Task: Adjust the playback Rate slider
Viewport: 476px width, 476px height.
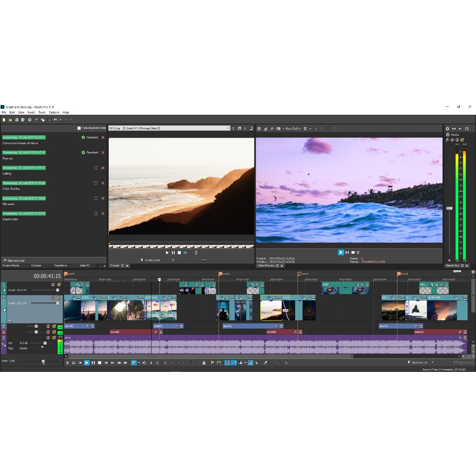Action: coord(43,362)
